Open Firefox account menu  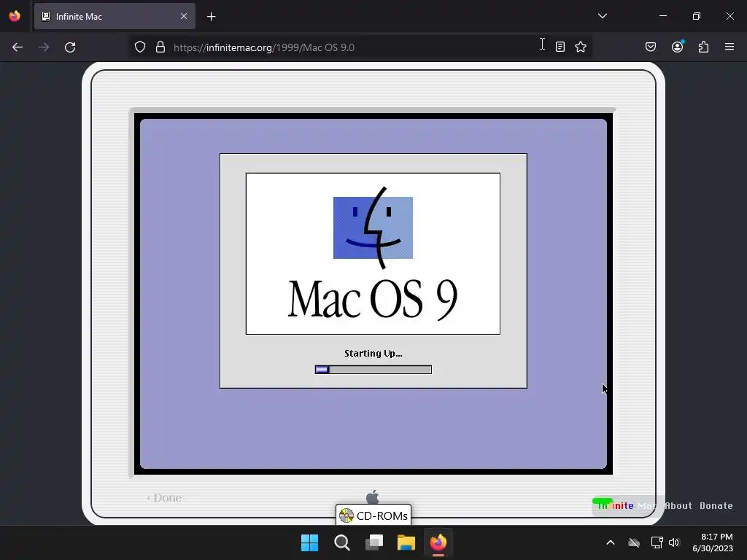(678, 47)
